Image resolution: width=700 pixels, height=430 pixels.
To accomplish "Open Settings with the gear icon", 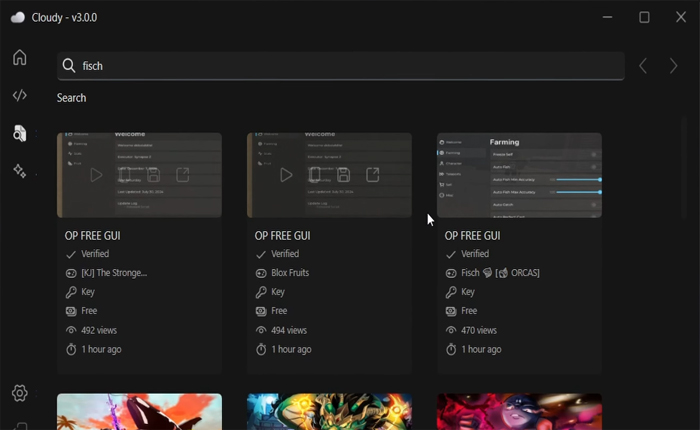I will tap(19, 393).
